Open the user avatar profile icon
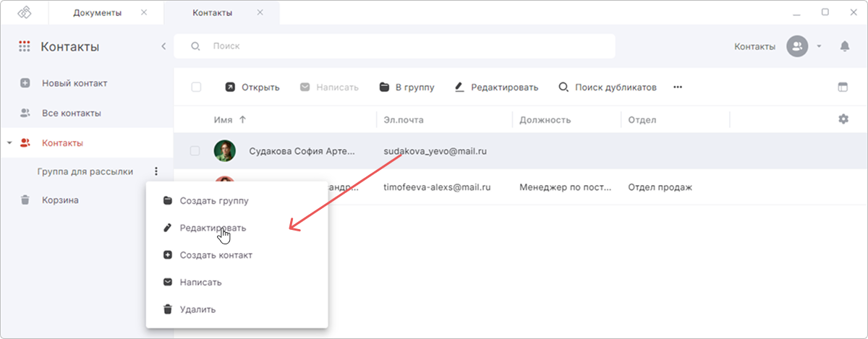The height and width of the screenshot is (339, 868). tap(797, 46)
